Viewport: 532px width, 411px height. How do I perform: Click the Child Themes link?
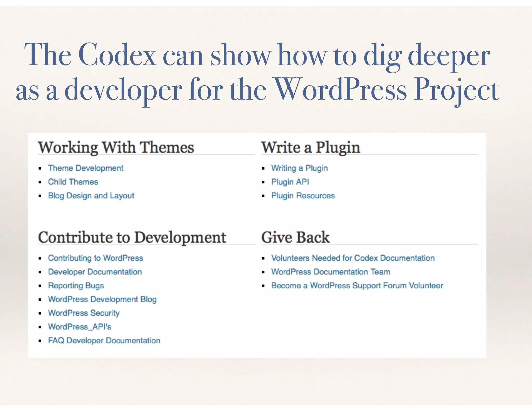pos(73,182)
